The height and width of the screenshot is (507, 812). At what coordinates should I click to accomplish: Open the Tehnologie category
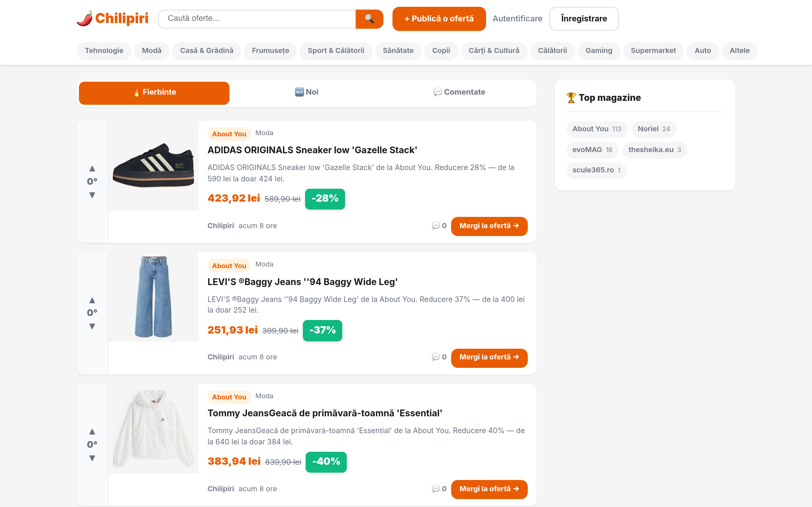pyautogui.click(x=104, y=51)
